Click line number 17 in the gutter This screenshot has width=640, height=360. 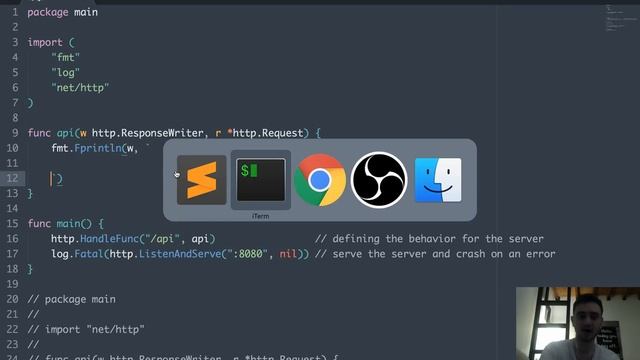(12, 254)
